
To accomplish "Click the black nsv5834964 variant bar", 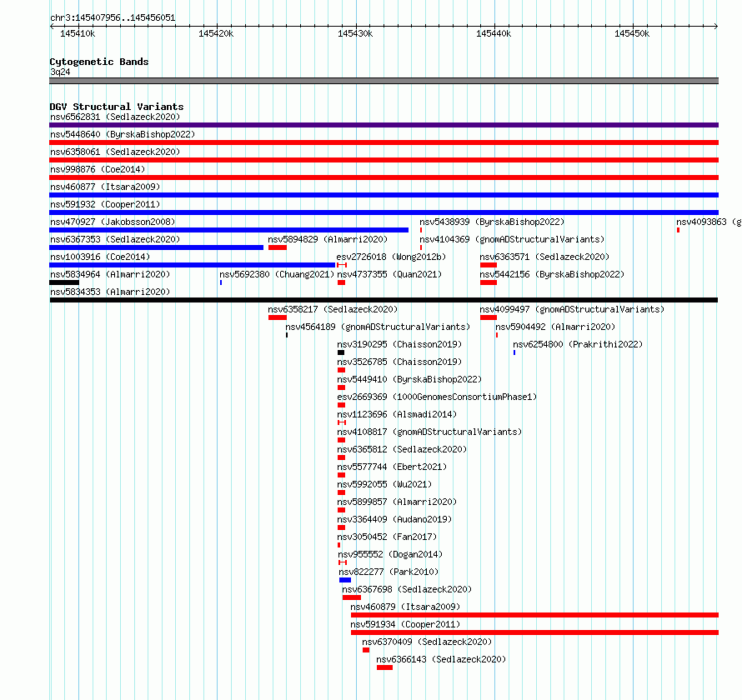I will pos(64,282).
